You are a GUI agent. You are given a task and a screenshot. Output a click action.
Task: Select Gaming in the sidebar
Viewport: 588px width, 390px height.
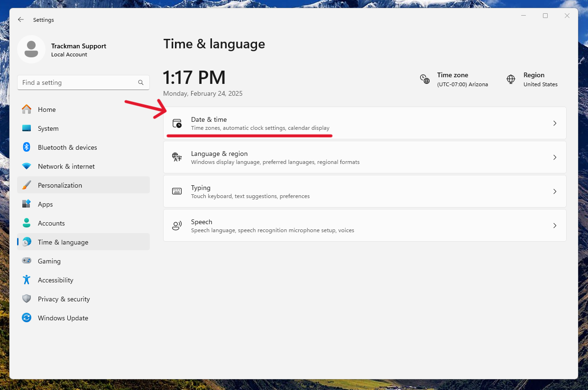pyautogui.click(x=83, y=261)
